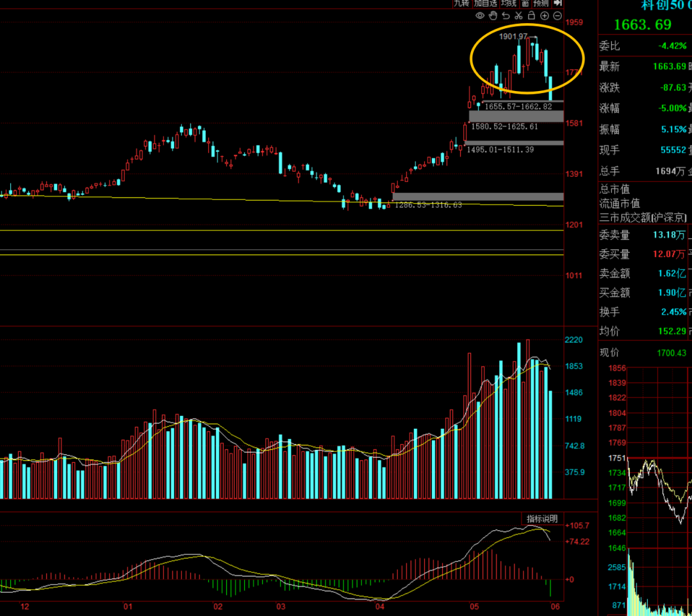
Task: Toggle the eye visibility icon
Action: click(480, 16)
